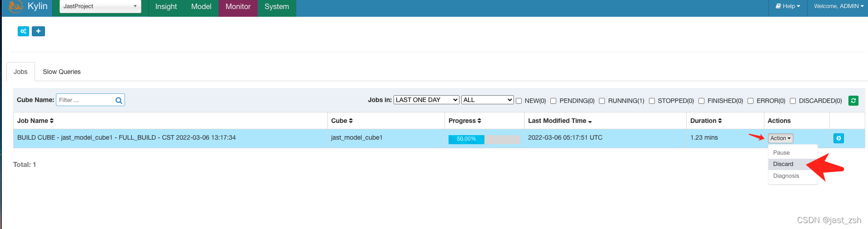Viewport: 868px width, 229px height.
Task: Sort jobs by Cube column arrows
Action: (x=351, y=121)
